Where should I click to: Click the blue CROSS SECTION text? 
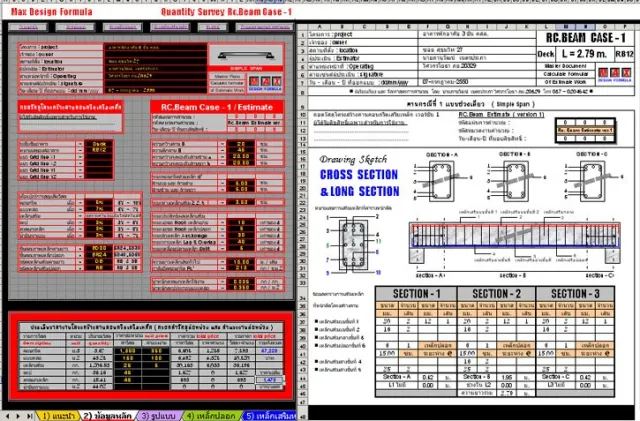point(359,175)
